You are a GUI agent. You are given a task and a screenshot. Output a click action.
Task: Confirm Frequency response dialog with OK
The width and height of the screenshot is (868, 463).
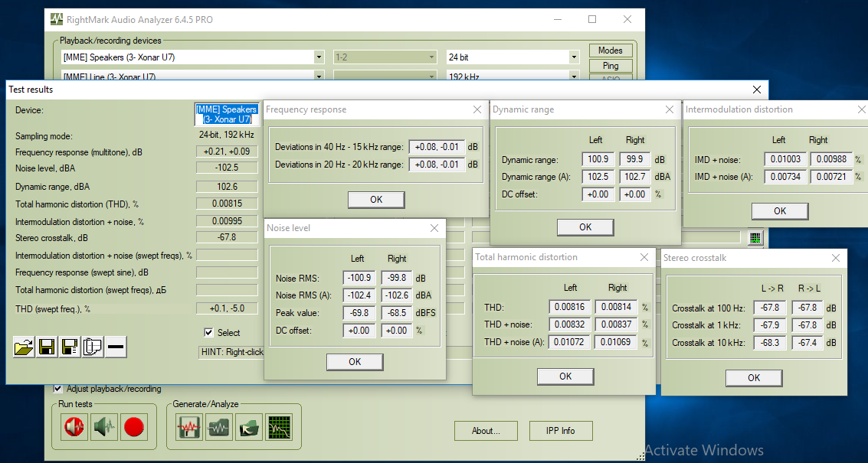376,200
